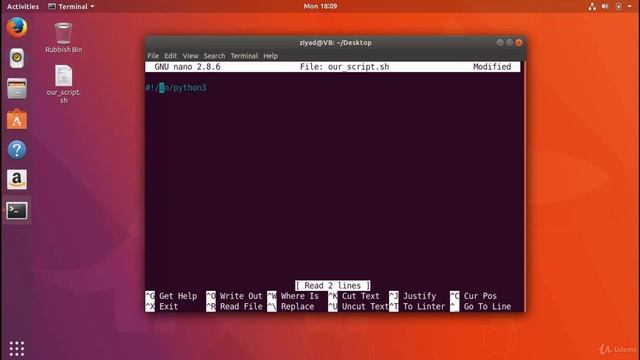Open the Terminal app menu in top bar
The width and height of the screenshot is (640, 360).
(x=71, y=7)
